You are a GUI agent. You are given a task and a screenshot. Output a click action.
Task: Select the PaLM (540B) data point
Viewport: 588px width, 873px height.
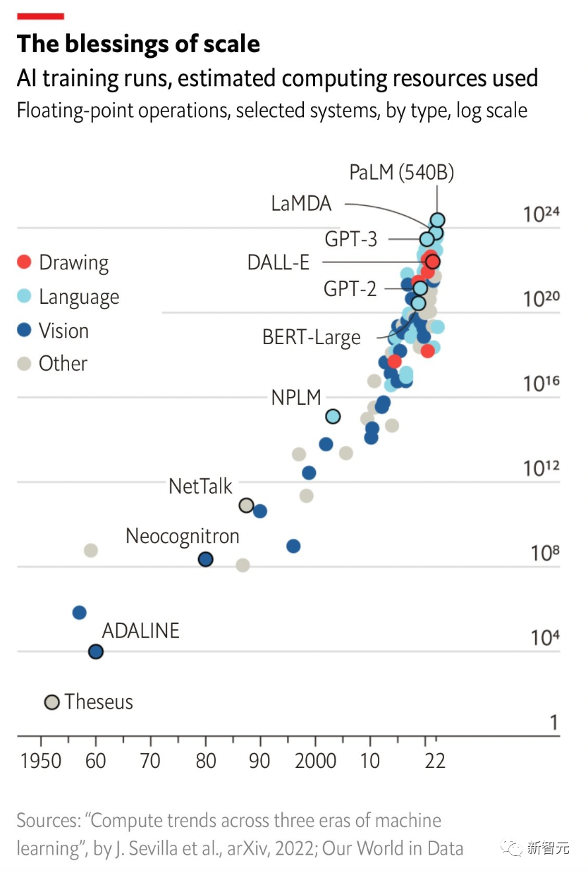pyautogui.click(x=437, y=220)
